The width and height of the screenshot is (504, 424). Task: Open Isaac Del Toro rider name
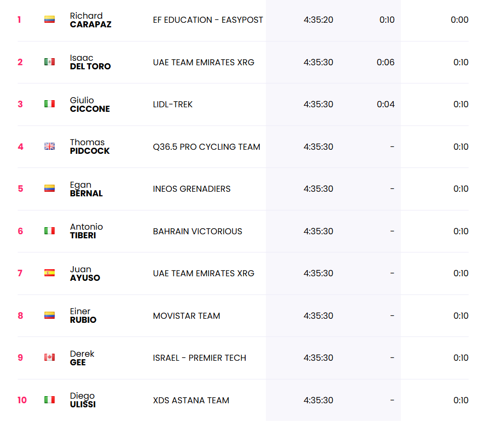[x=90, y=62]
